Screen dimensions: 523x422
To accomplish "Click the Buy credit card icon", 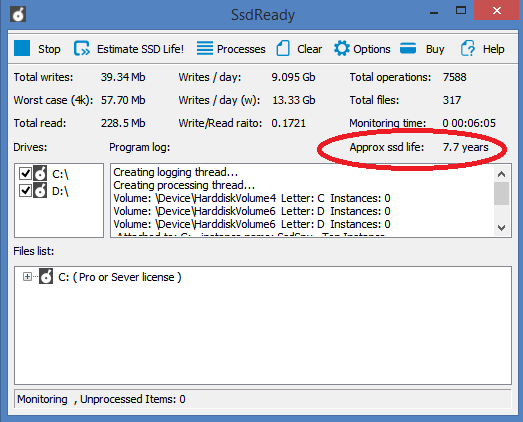I will click(408, 48).
